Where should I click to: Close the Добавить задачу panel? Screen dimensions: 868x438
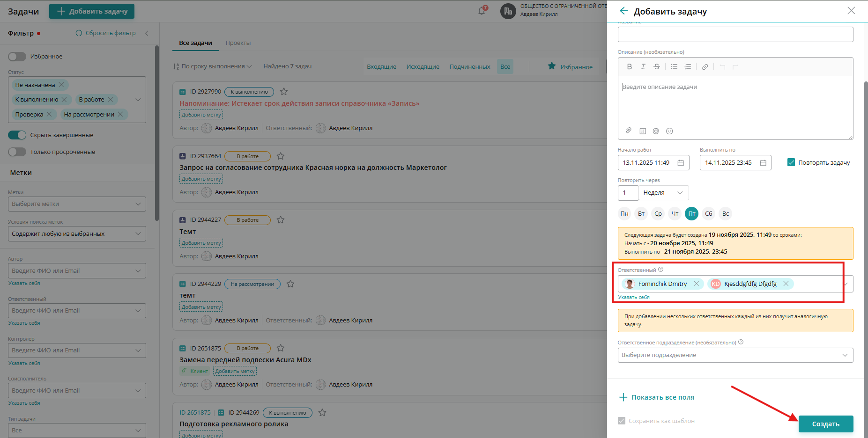point(851,10)
